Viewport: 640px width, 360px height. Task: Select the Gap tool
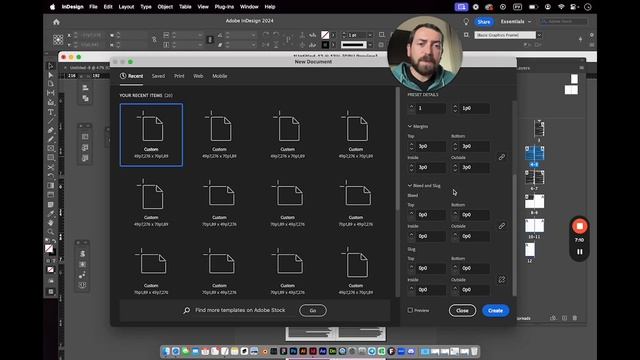click(51, 93)
